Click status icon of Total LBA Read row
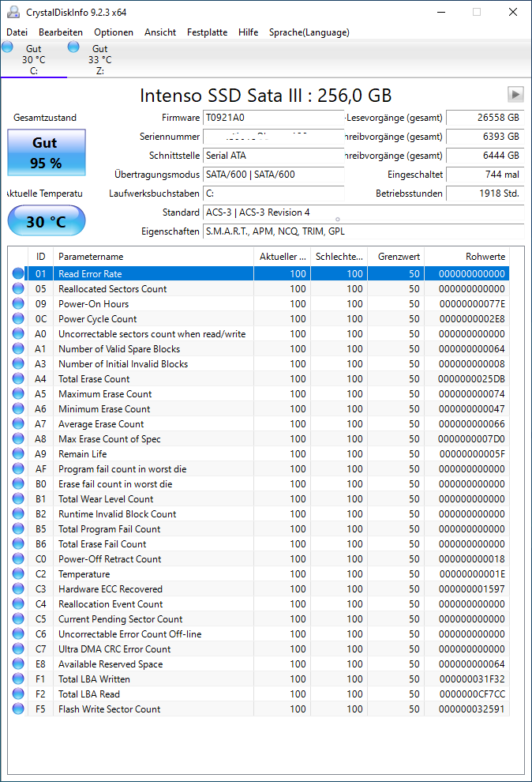The image size is (532, 782). point(18,694)
